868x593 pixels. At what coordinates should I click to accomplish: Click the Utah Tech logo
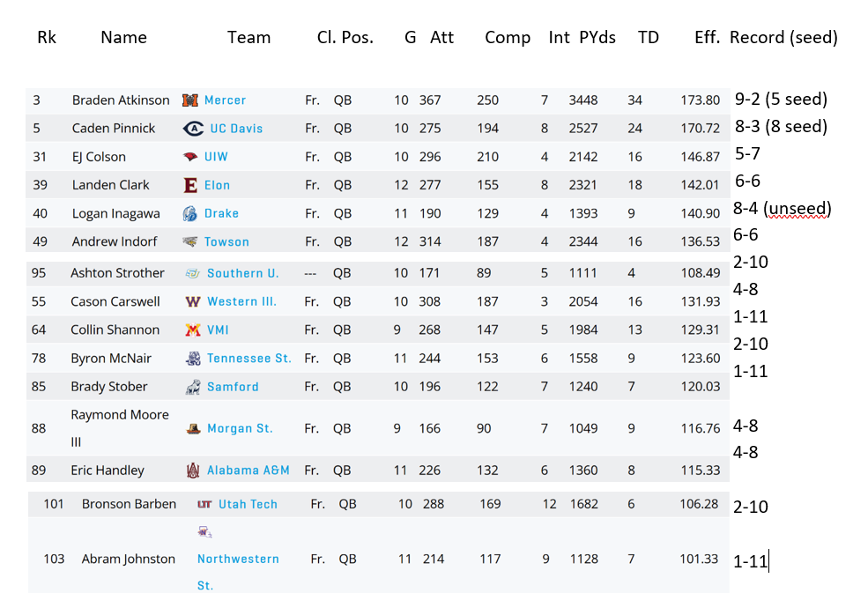click(x=204, y=504)
